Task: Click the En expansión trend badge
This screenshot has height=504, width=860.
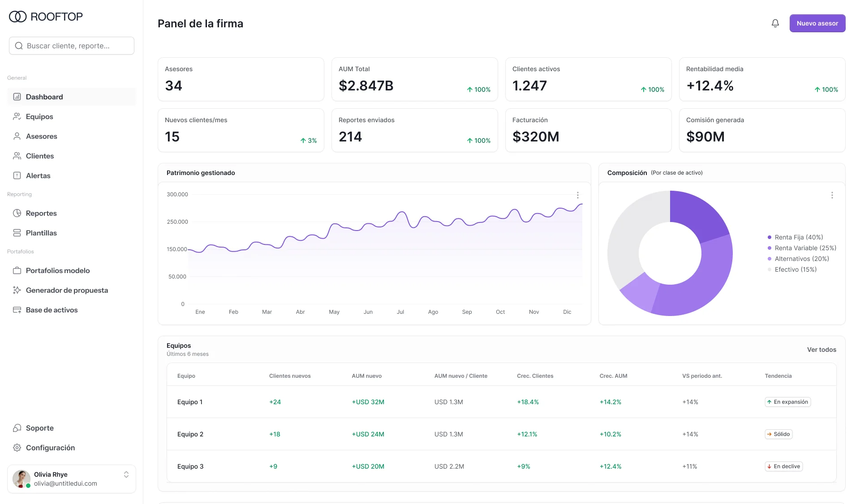Action: coord(788,402)
